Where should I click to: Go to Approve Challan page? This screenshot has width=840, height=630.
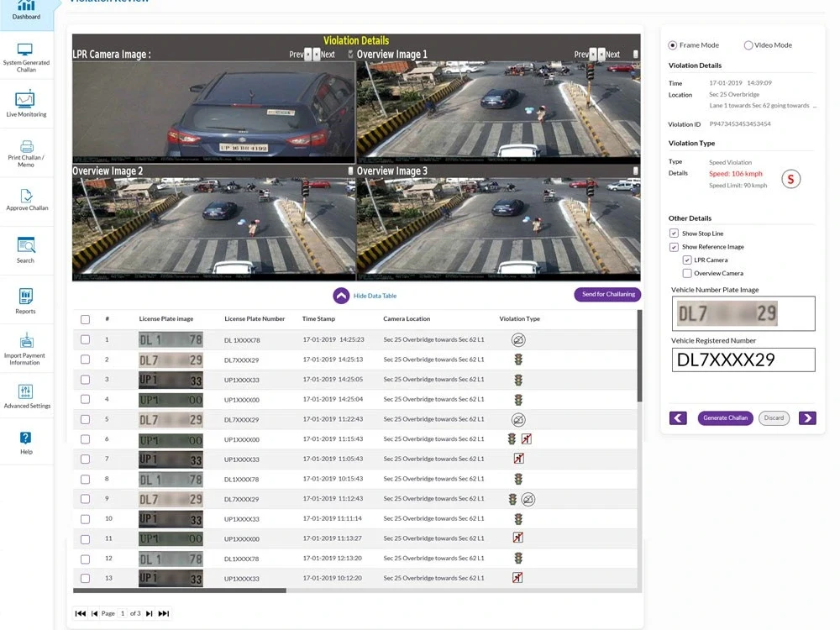point(26,199)
